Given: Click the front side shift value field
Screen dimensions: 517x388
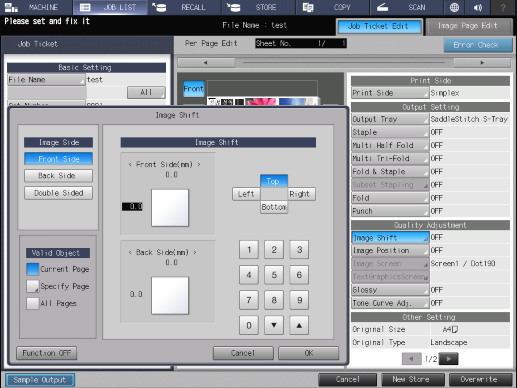Looking at the screenshot, I should 132,207.
